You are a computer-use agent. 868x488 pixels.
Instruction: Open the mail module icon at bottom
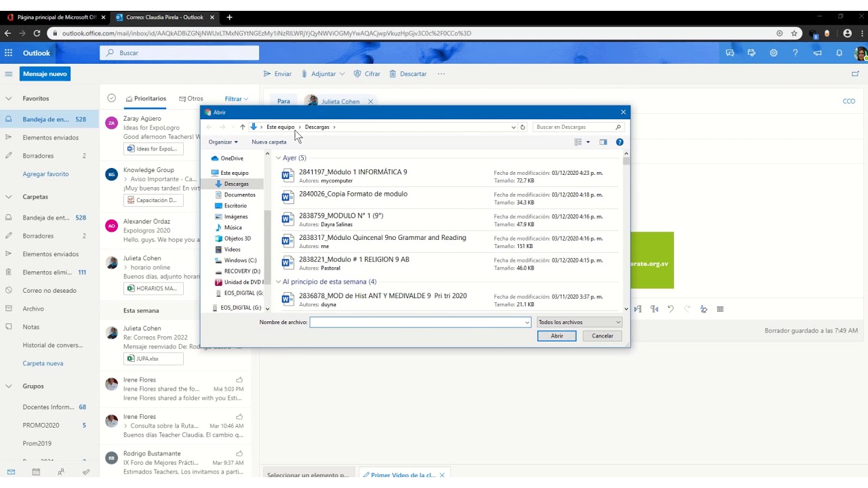[11, 472]
